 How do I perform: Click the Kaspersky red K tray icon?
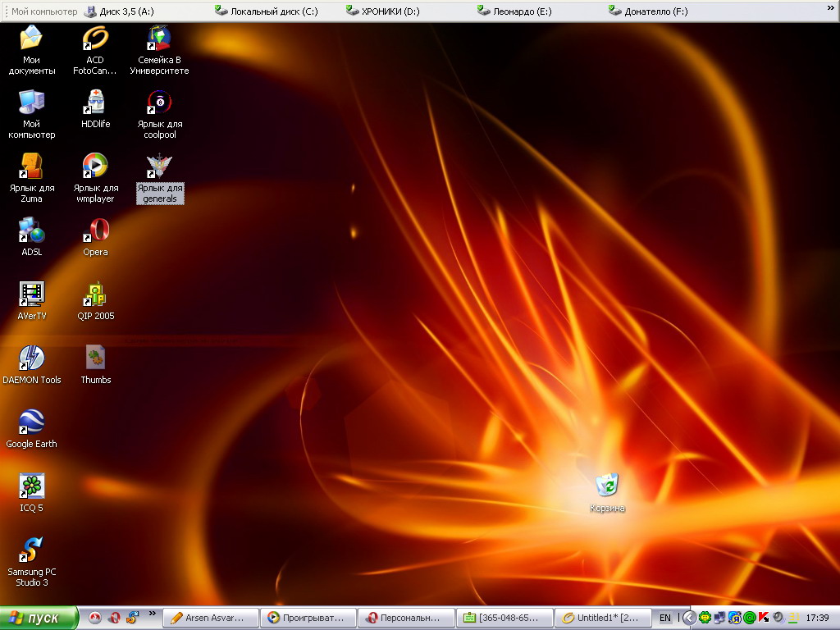coord(764,618)
